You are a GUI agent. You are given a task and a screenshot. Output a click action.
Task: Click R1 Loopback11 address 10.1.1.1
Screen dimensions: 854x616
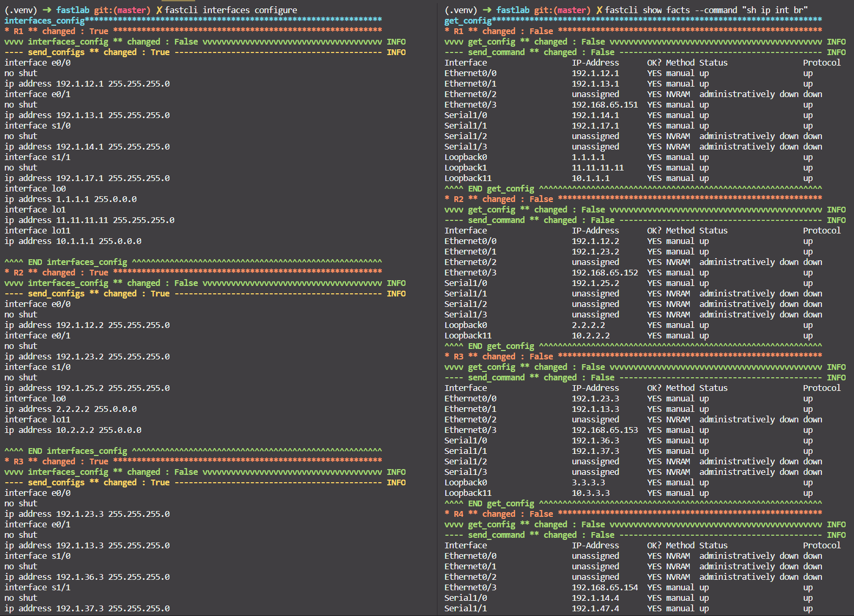[591, 178]
